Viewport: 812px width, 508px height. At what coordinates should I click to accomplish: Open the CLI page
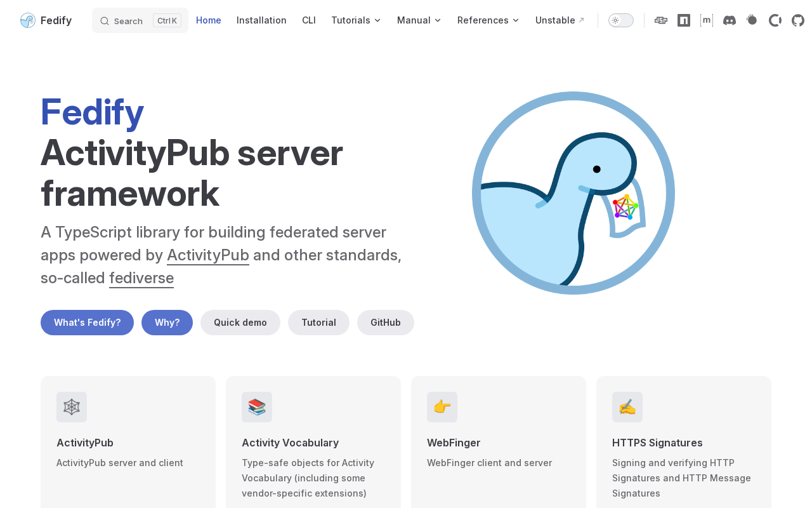[309, 20]
